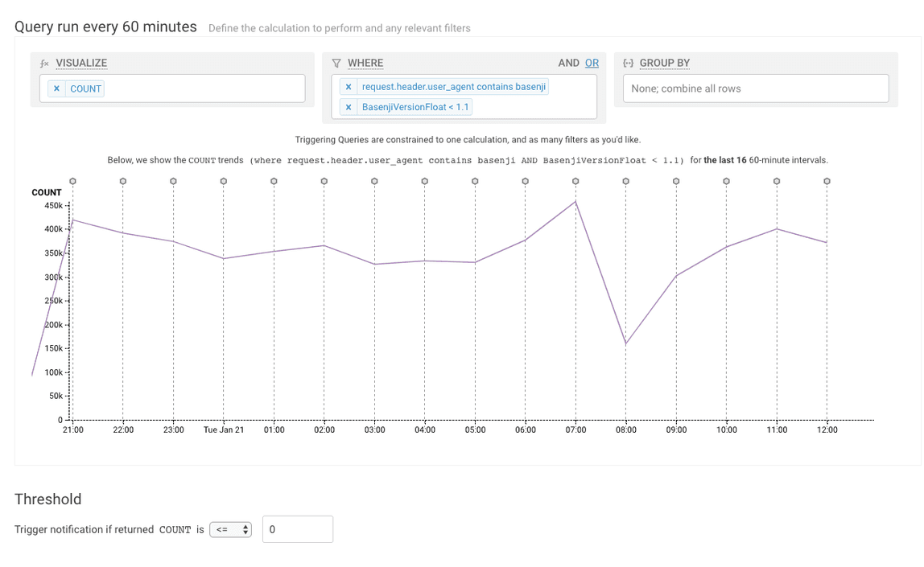924x567 pixels.
Task: Delete the BasenjiVersionFloat < 1.1 filter
Action: [348, 107]
